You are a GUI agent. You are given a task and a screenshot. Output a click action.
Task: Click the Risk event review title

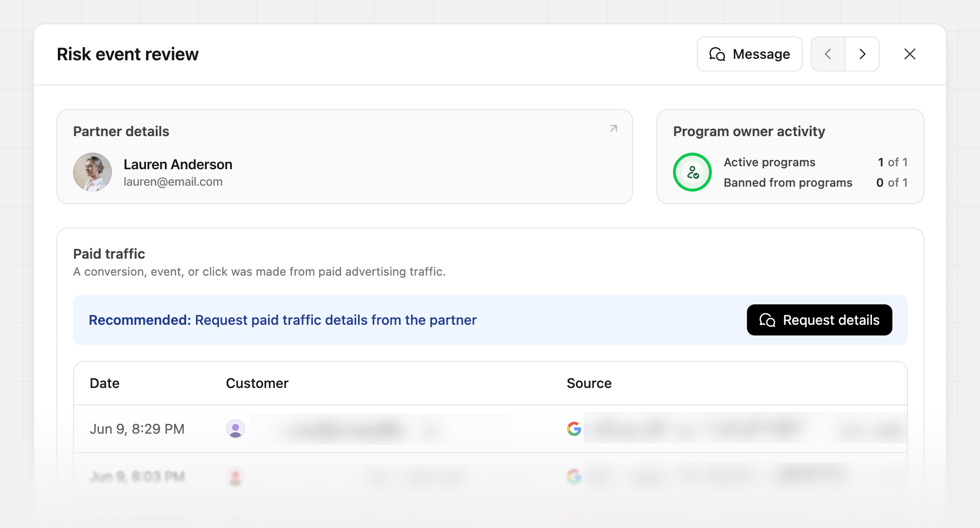click(127, 54)
